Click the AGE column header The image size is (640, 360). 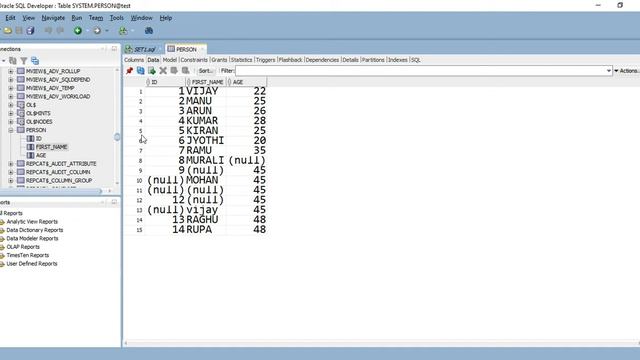tap(247, 82)
